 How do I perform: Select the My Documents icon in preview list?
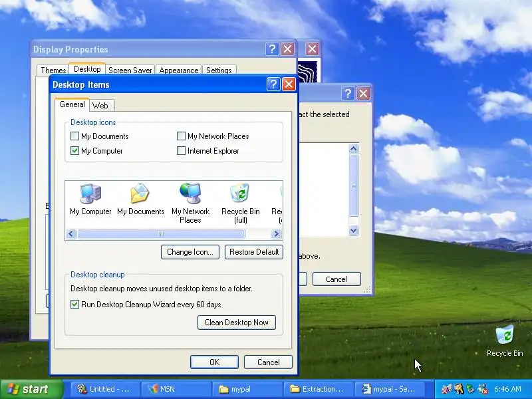tap(140, 199)
